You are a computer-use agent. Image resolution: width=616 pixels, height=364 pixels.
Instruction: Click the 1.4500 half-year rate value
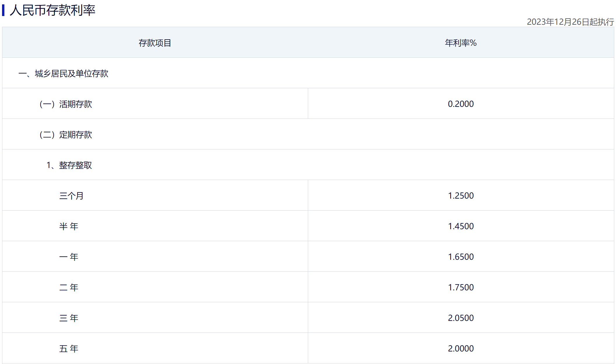click(x=461, y=226)
